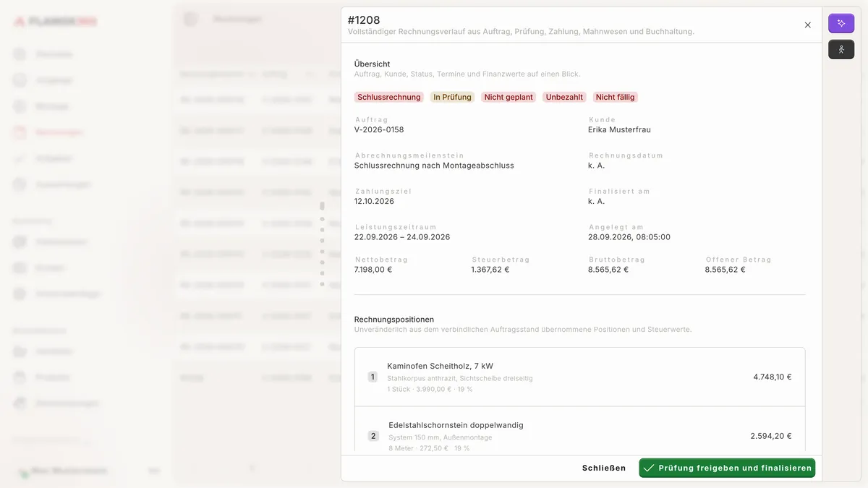This screenshot has height=488, width=868.
Task: Click the Leistungszeitraum 22.09.2026 – 24.09.2026
Action: click(402, 237)
